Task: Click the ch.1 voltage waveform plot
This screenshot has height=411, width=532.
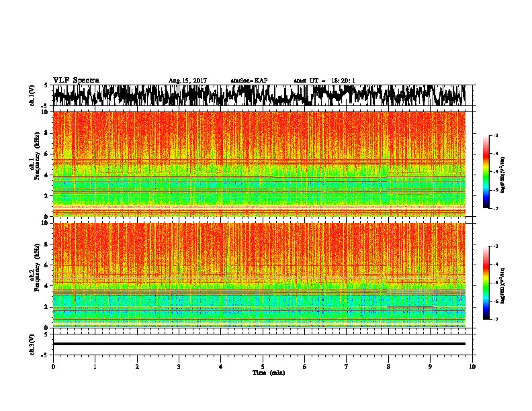Action: [259, 95]
